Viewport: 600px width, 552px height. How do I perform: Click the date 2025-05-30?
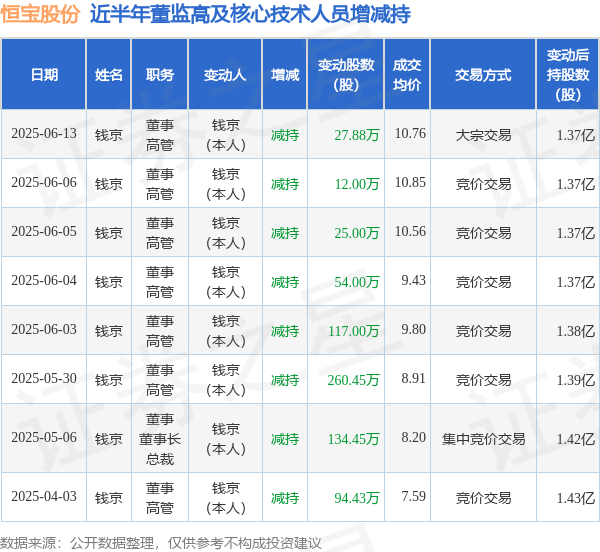click(44, 378)
